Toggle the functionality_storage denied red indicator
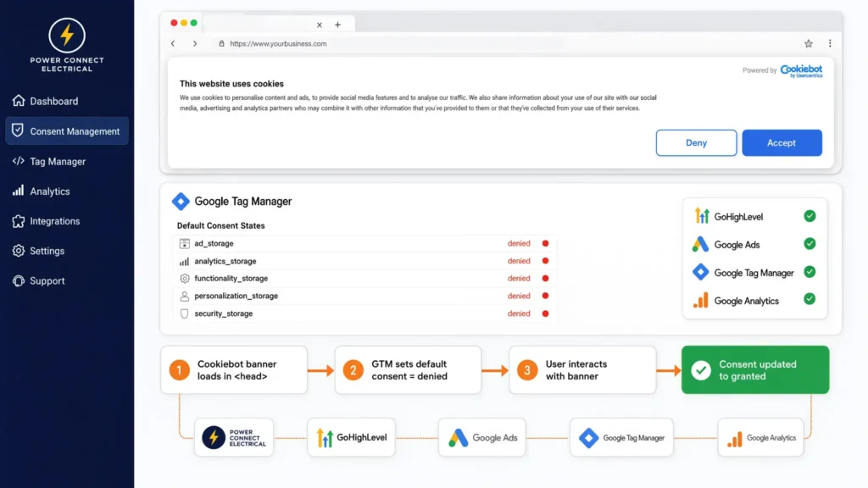 [545, 278]
